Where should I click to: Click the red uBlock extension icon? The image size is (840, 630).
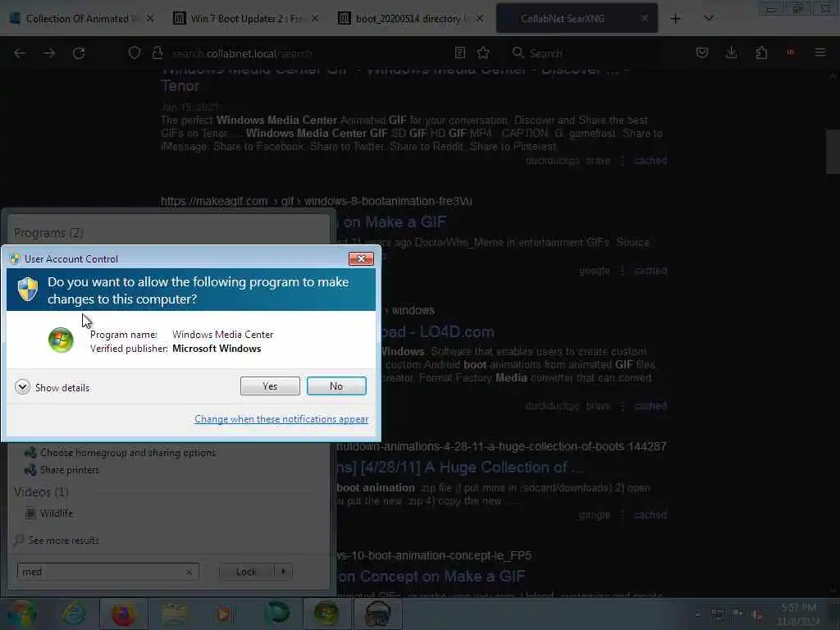[791, 52]
